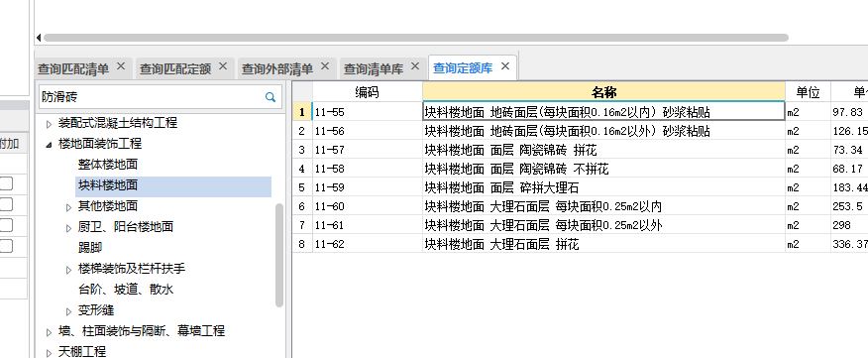Click code cell 11-57

point(368,150)
